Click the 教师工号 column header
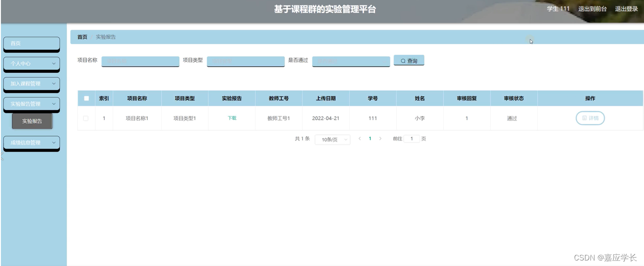This screenshot has width=644, height=266. point(279,98)
